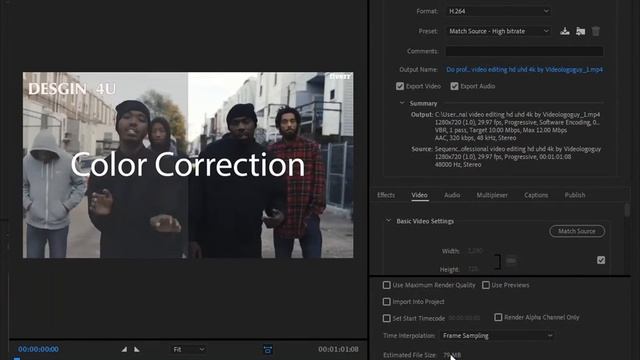
Task: Click the Match Source button
Action: click(x=577, y=231)
